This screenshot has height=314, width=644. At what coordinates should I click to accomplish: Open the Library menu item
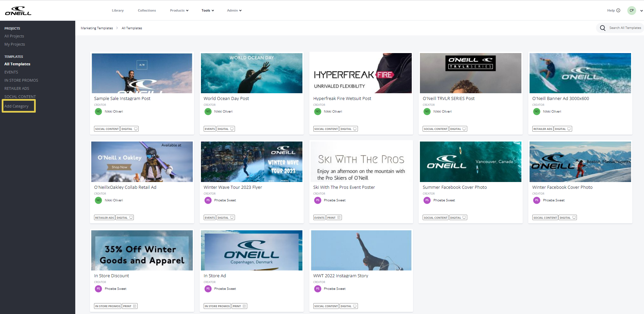[x=118, y=11]
